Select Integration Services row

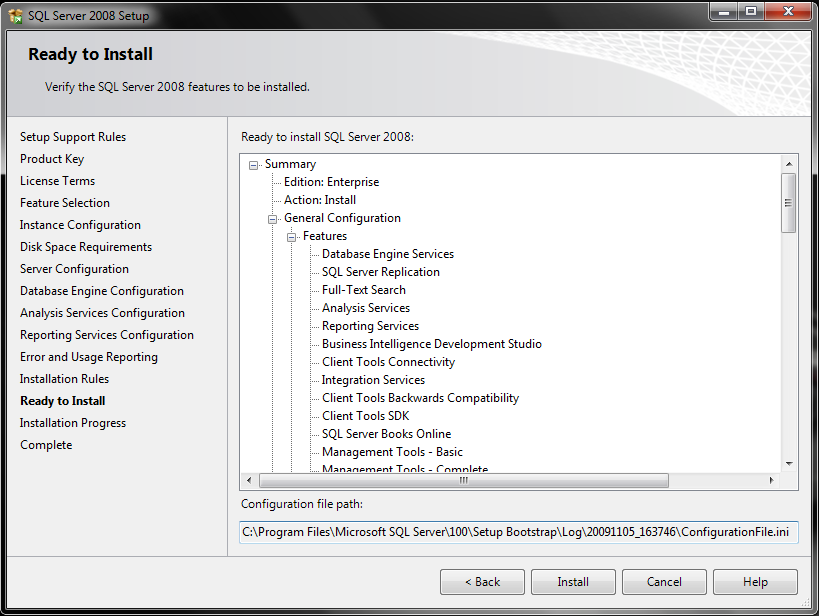point(373,380)
